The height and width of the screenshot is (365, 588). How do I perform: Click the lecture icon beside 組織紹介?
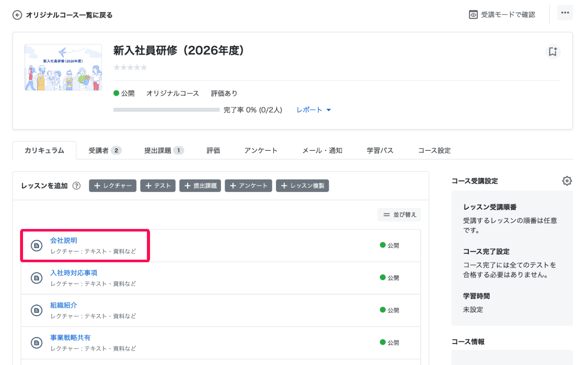[x=36, y=311]
